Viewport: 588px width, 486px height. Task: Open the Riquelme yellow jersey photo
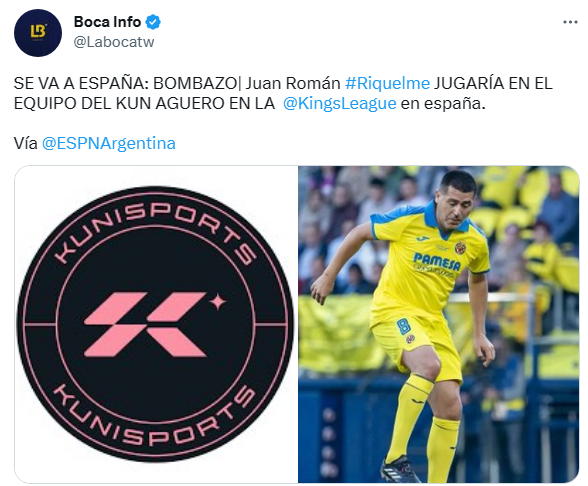[439, 324]
